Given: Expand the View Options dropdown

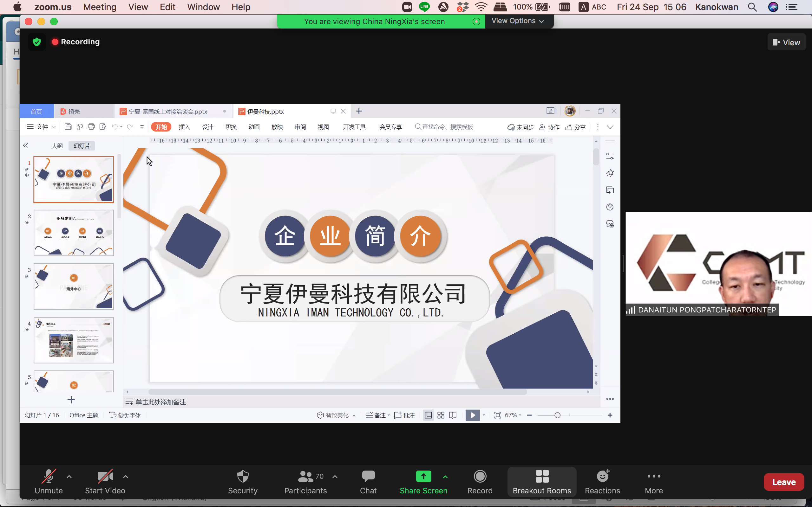Looking at the screenshot, I should [x=517, y=21].
